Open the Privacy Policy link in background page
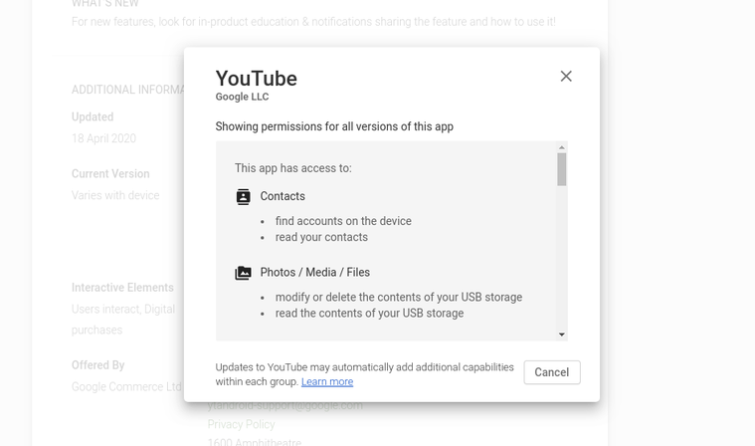 pyautogui.click(x=241, y=424)
